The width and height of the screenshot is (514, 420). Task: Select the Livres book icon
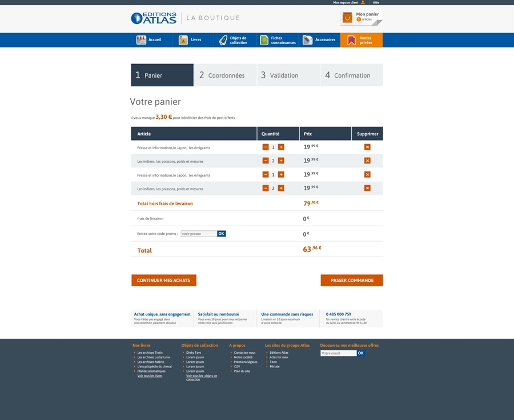point(183,40)
